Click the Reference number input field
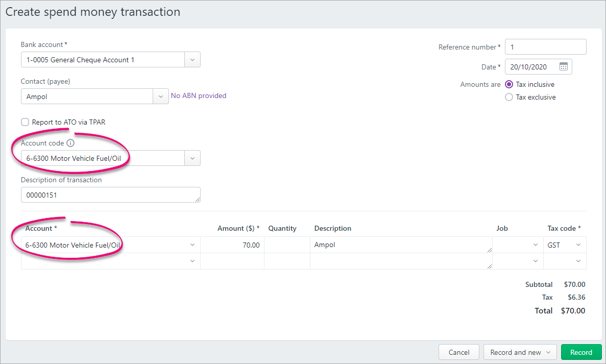Screen dimensions: 606x364 (545, 46)
